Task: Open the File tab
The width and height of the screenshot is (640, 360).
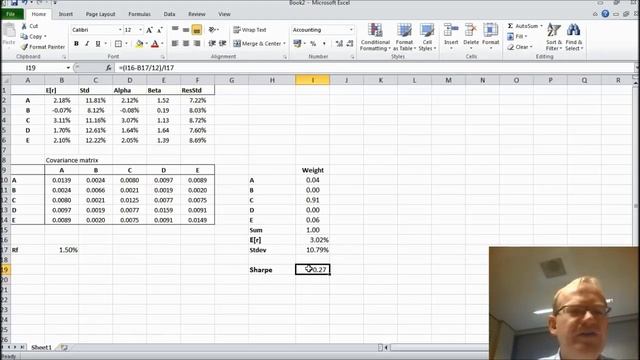Action: pyautogui.click(x=11, y=14)
